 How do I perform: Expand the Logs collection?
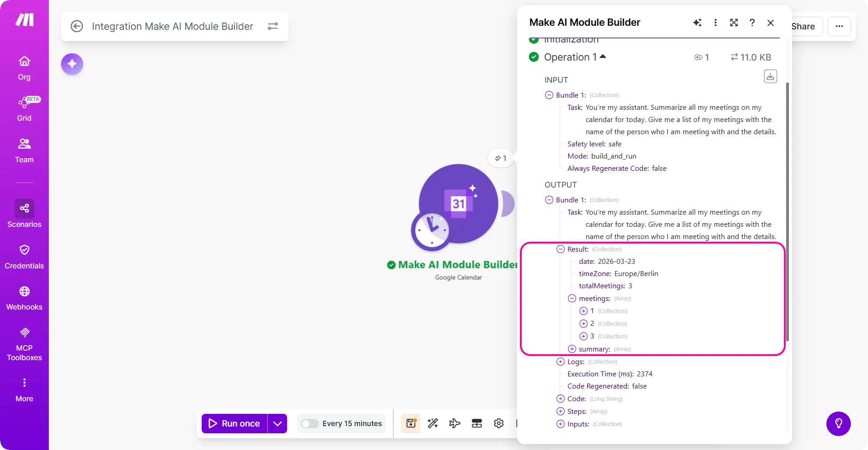pyautogui.click(x=561, y=361)
